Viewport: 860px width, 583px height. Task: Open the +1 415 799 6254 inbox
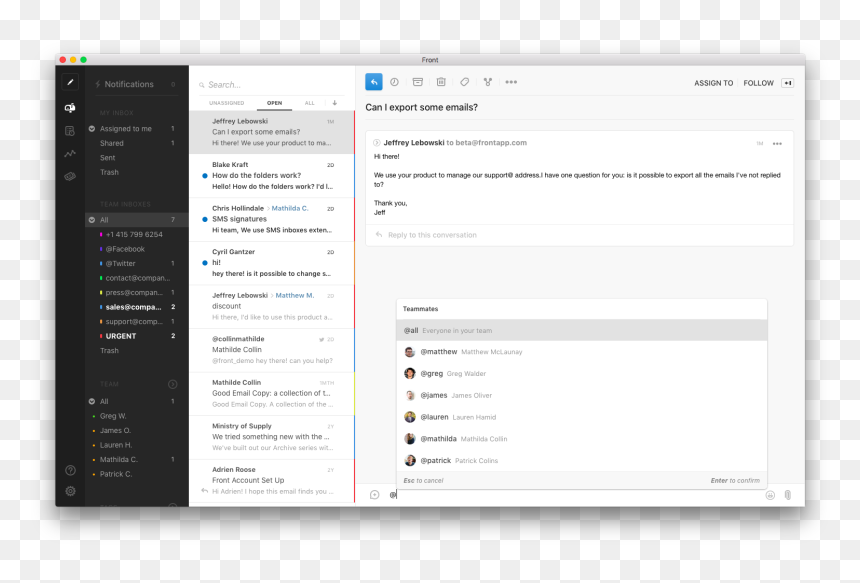pos(135,234)
